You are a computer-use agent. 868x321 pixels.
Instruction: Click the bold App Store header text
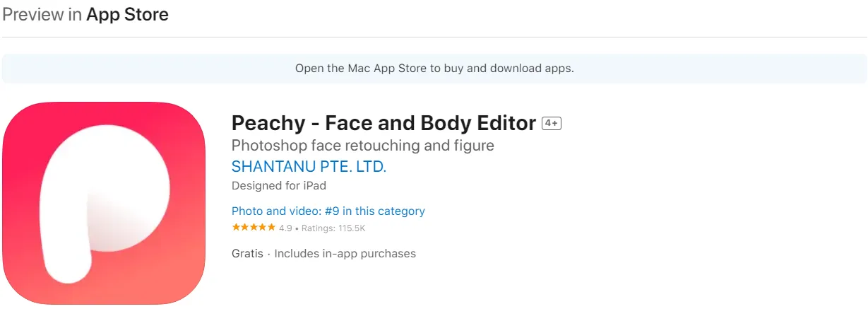pyautogui.click(x=127, y=15)
